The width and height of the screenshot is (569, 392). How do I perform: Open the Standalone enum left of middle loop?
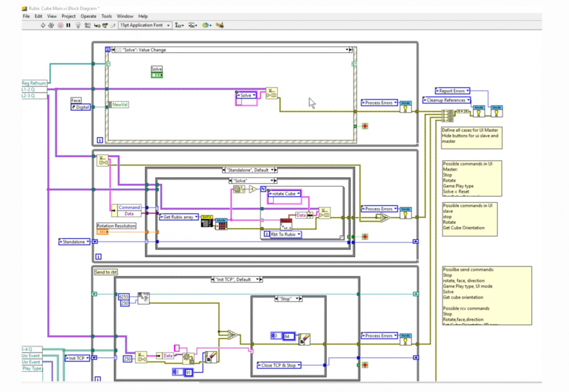74,242
